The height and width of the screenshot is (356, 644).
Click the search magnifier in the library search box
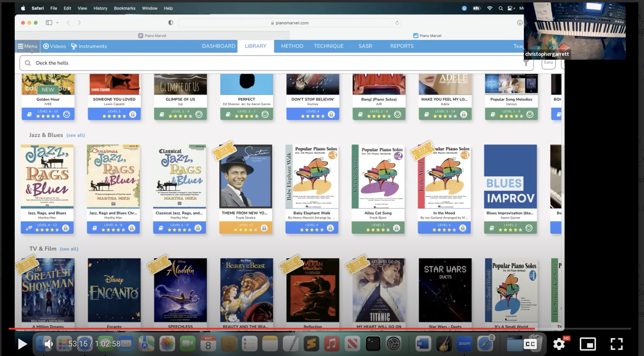(x=28, y=63)
